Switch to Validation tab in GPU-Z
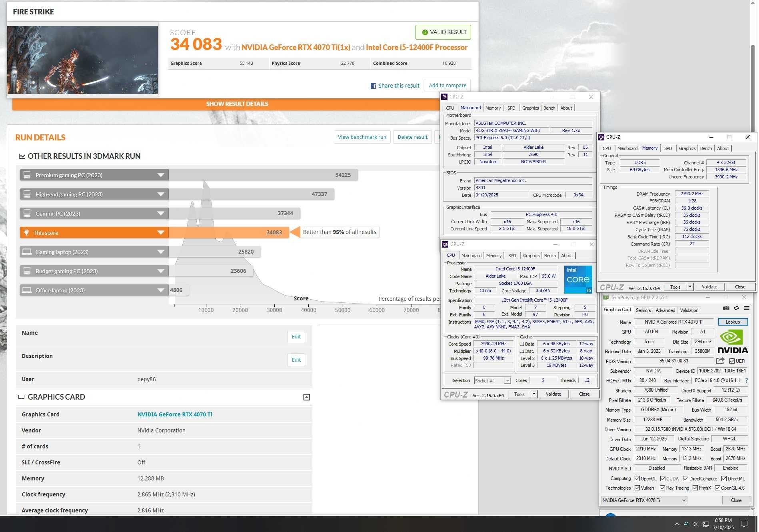Screen dimensions: 759x532 click(689, 310)
